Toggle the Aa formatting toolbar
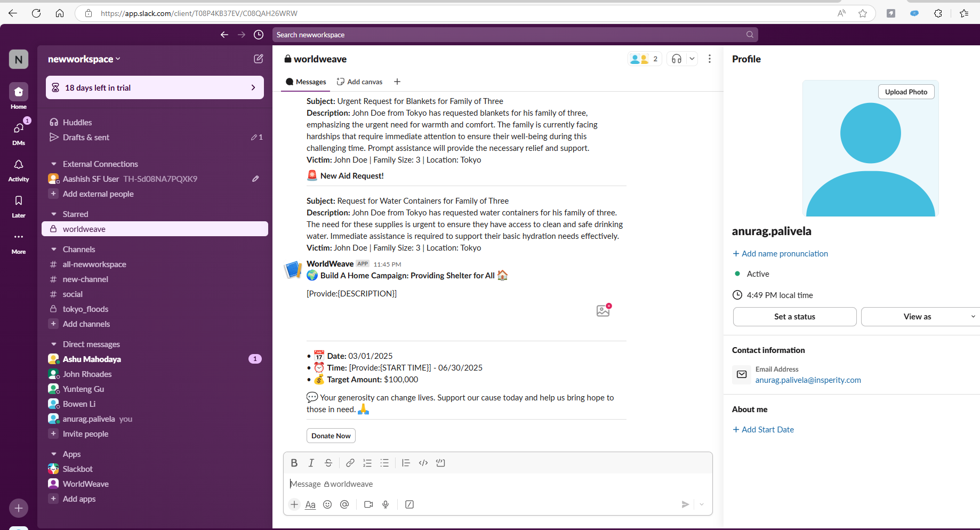 tap(310, 504)
